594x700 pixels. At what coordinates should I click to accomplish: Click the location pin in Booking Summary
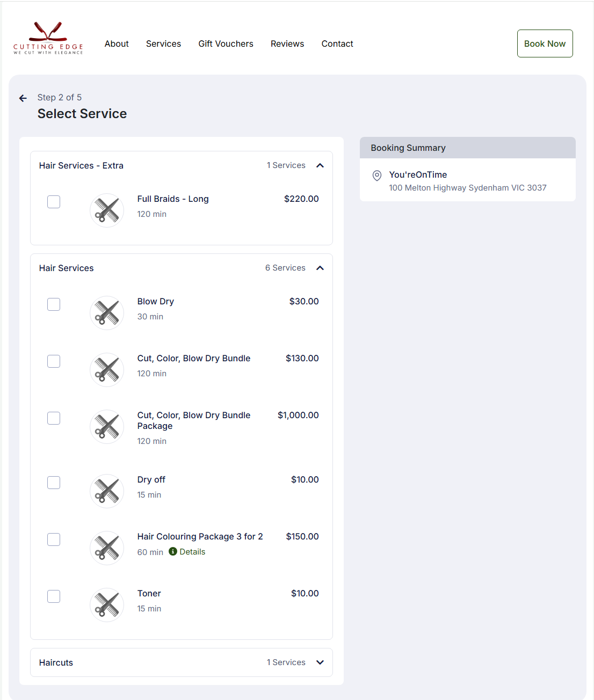click(x=376, y=176)
